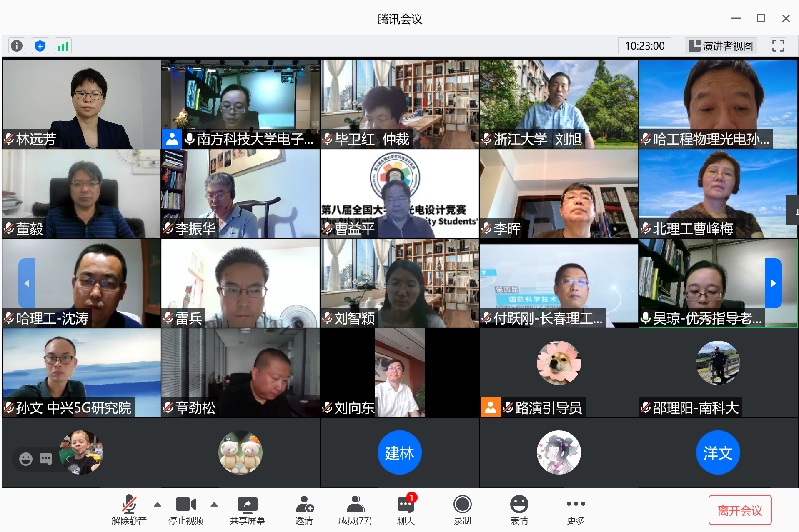Click the blue security shield icon

click(x=40, y=46)
